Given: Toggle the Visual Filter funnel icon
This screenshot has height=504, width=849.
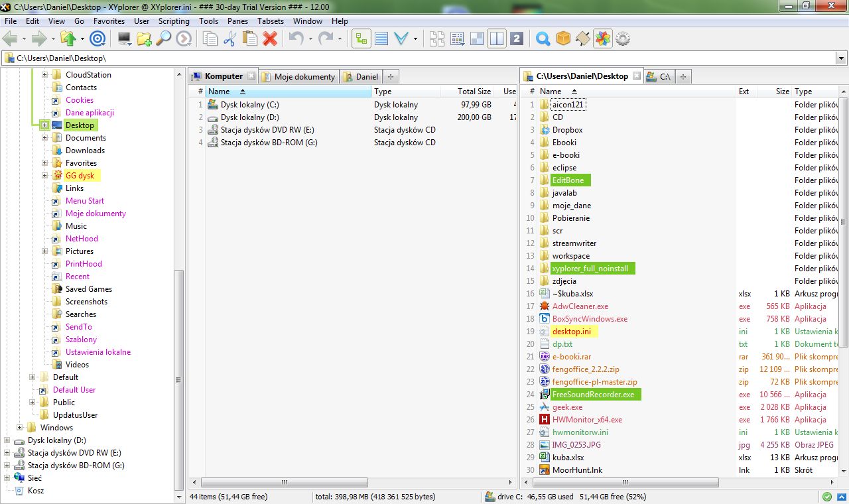Looking at the screenshot, I should pos(401,38).
